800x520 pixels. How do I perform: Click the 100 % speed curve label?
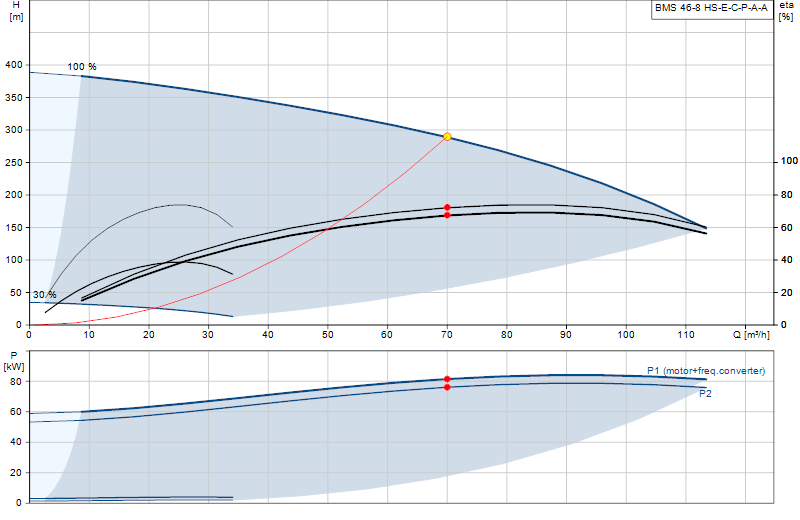tap(82, 67)
